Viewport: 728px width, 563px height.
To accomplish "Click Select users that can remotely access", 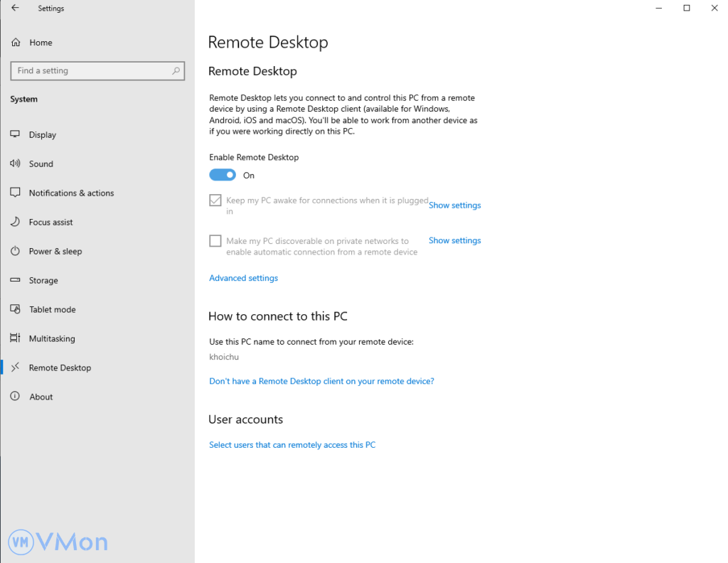I will tap(292, 445).
